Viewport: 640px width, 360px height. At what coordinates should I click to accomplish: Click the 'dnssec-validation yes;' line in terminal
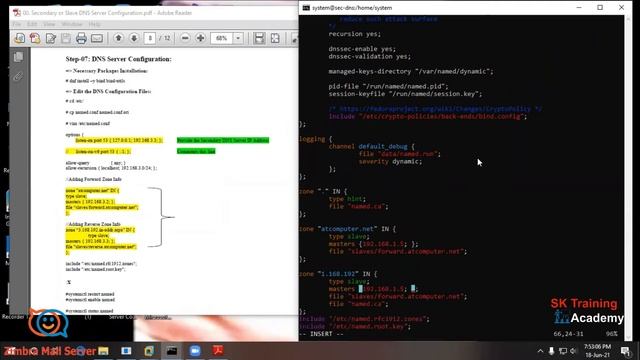(x=370, y=57)
